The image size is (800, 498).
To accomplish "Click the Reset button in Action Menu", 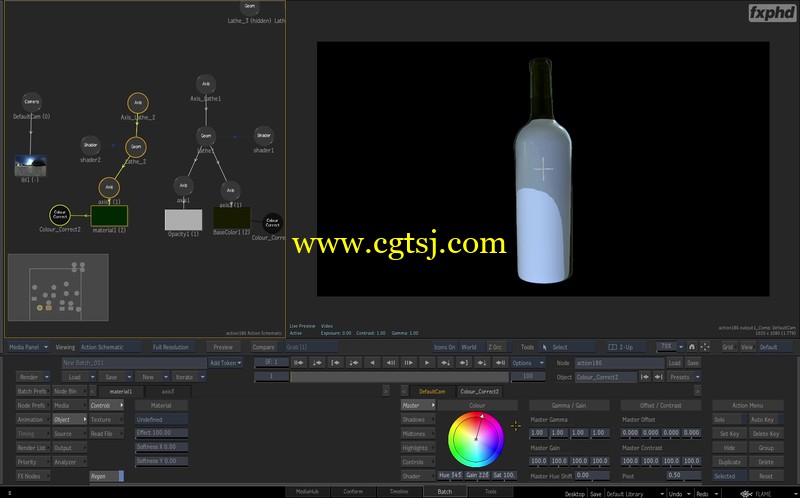I will coord(765,476).
